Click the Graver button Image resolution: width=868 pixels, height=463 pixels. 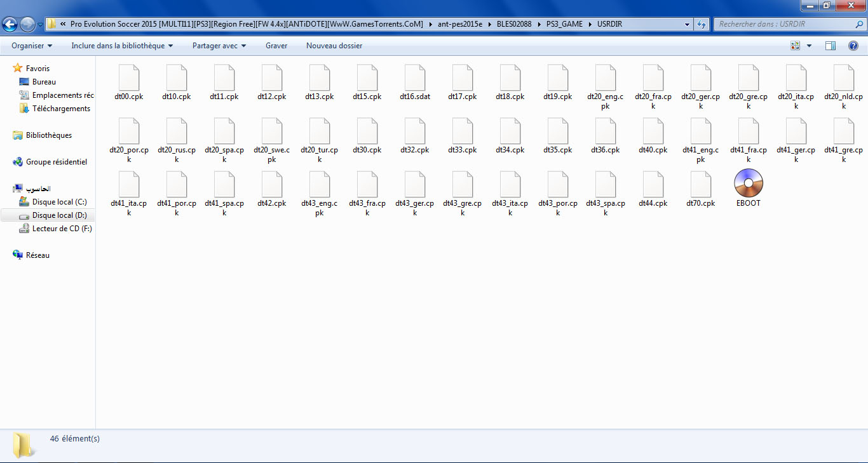(276, 46)
